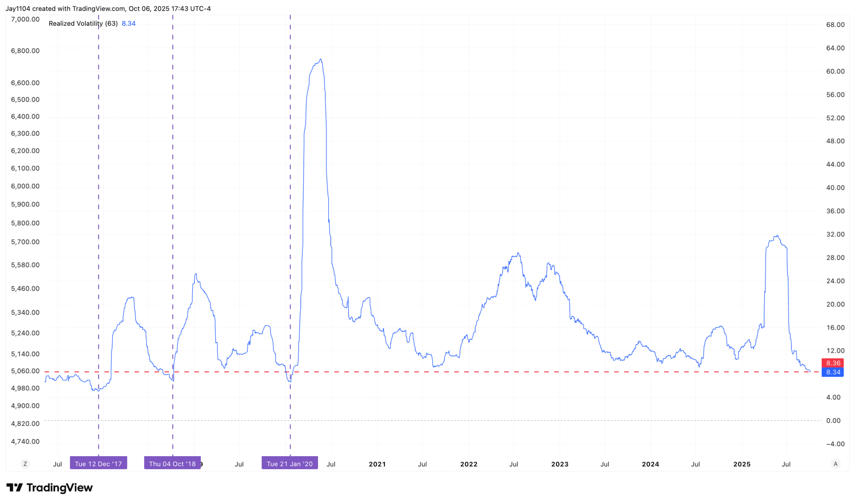The width and height of the screenshot is (855, 504).
Task: Click the 8.34 legend value
Action: pyautogui.click(x=129, y=23)
